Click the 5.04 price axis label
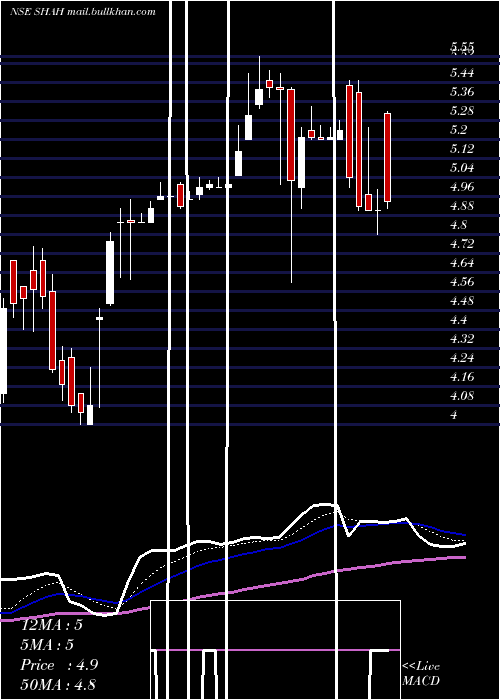 462,168
